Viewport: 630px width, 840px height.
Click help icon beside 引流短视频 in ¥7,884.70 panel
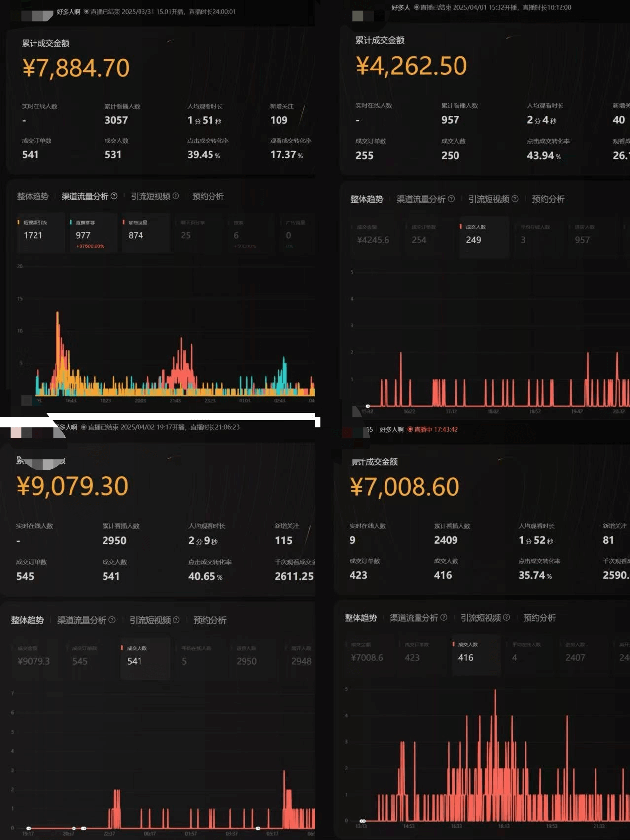coord(176,196)
